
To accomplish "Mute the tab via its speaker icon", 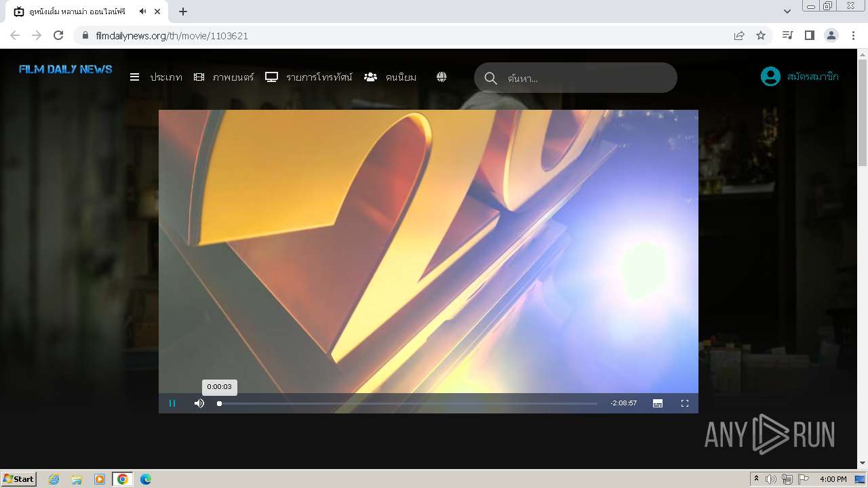I will pos(143,12).
